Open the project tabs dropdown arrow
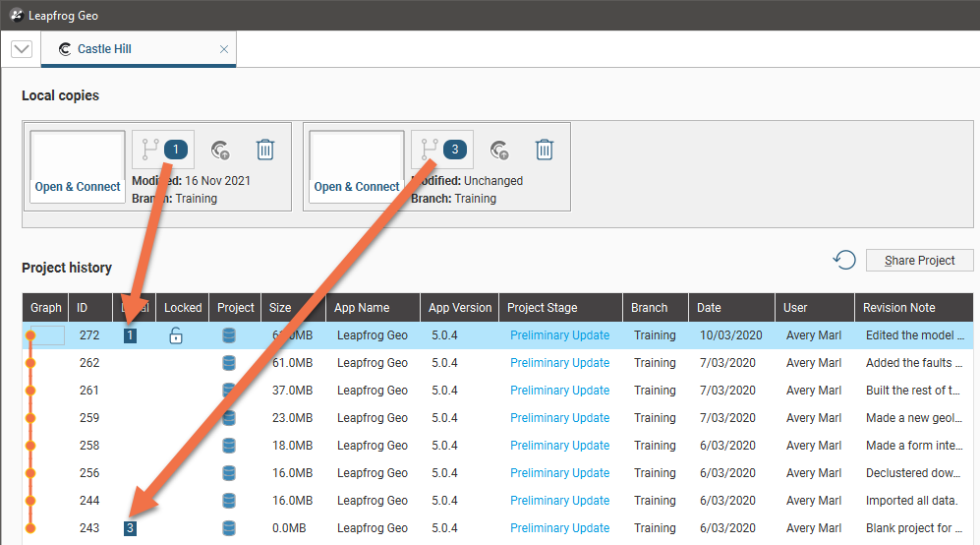Screen dimensions: 980x545 coord(22,49)
